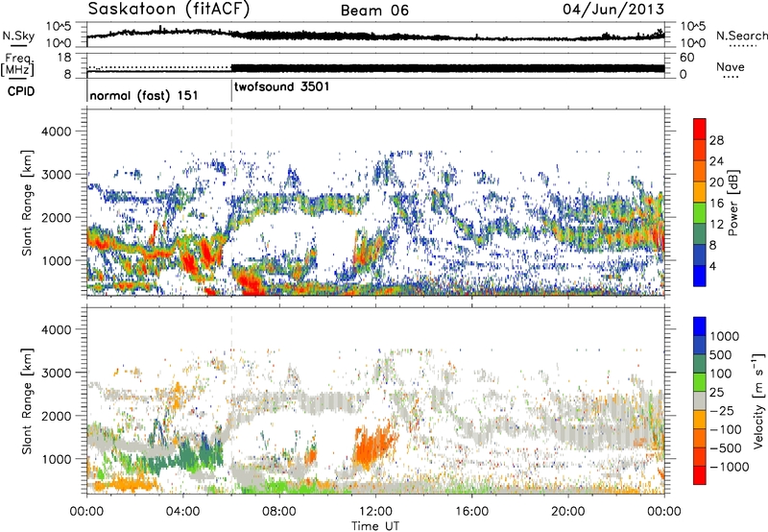Click the Saskatoon (fitACF) title
768x532 pixels.
pos(169,10)
